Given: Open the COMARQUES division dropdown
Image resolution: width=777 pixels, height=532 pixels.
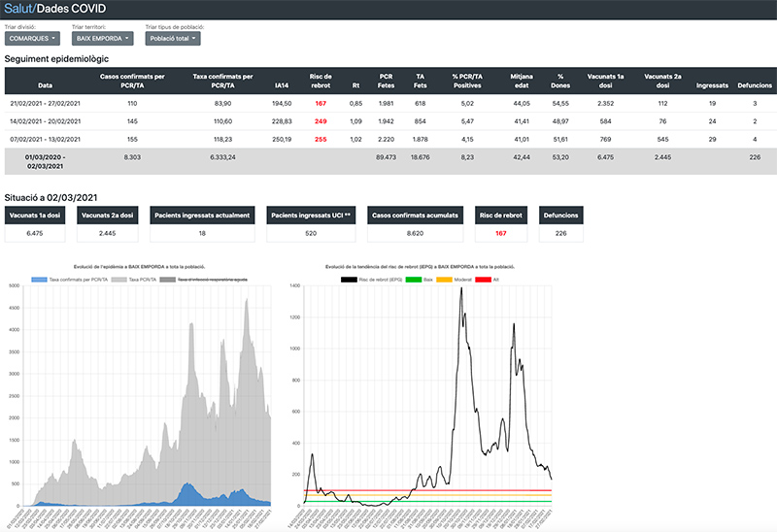Looking at the screenshot, I should click(x=32, y=38).
